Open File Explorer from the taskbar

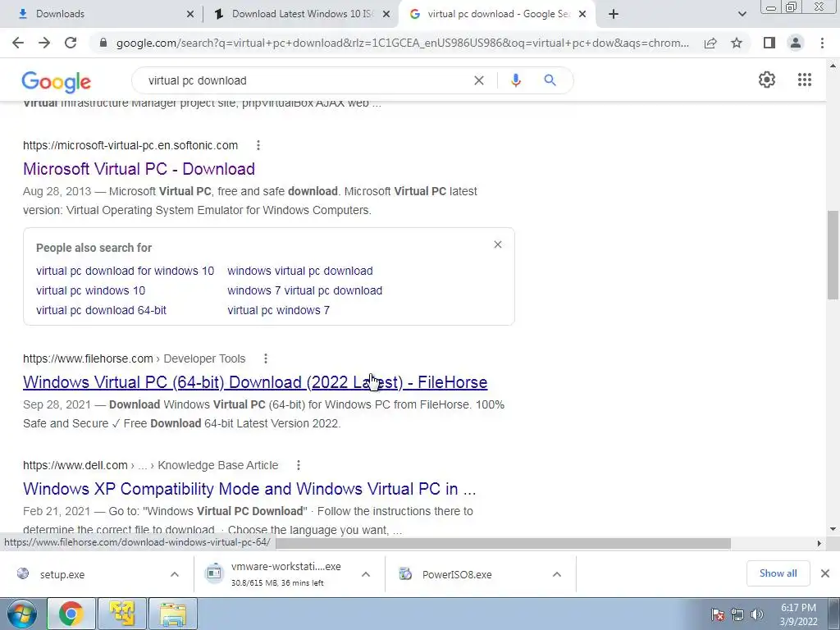(x=173, y=614)
